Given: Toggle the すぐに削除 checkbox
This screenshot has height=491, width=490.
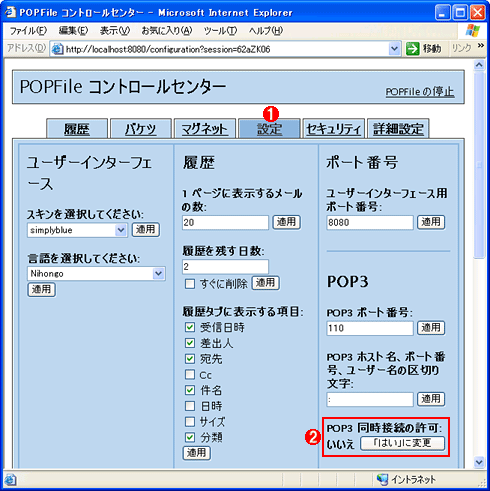Looking at the screenshot, I should pos(190,284).
